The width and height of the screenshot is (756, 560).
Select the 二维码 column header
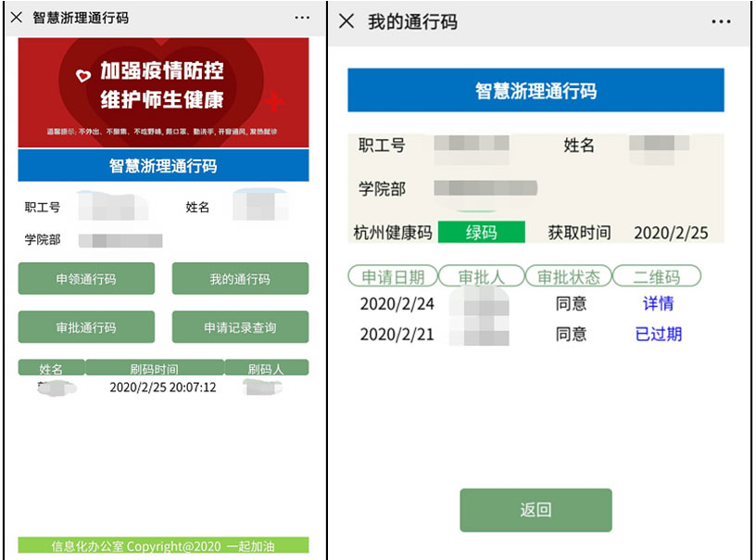656,276
